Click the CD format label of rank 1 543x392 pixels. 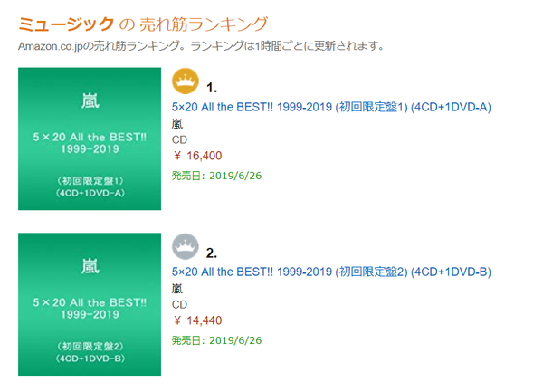179,140
